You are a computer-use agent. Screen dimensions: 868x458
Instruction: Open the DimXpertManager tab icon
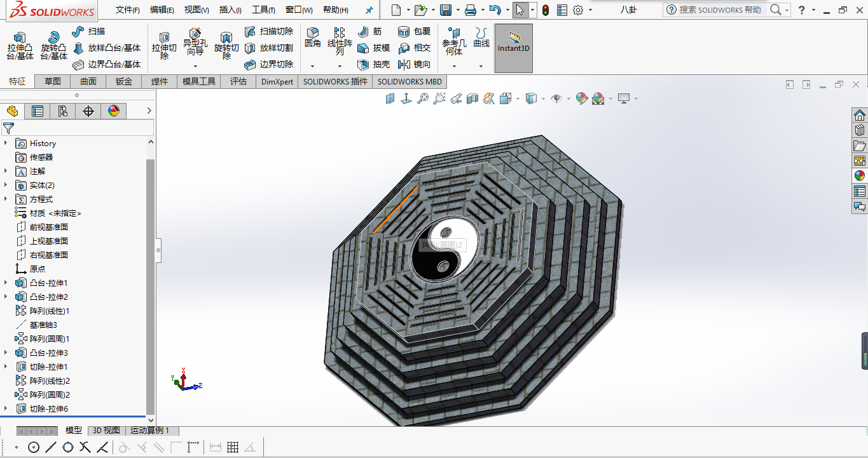(x=88, y=111)
